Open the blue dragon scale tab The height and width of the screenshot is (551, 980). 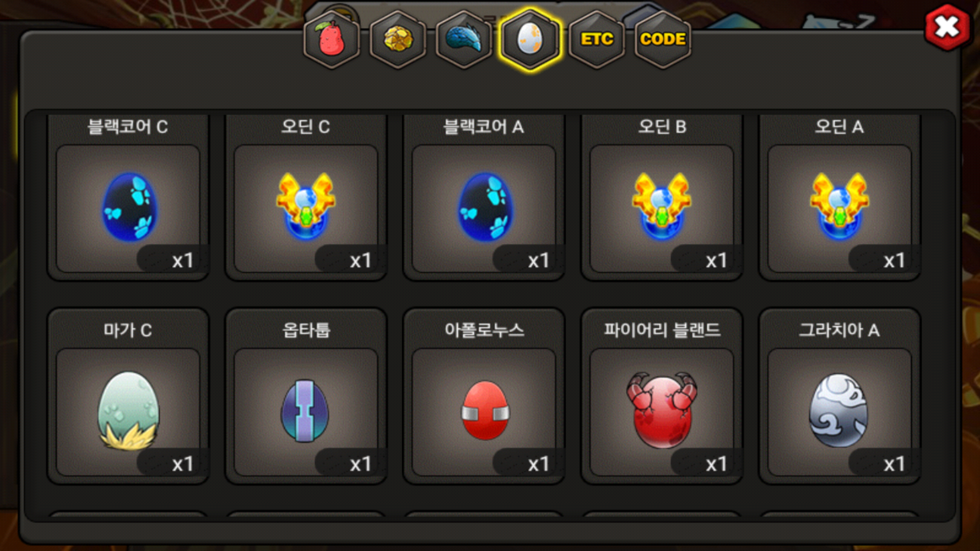coord(464,40)
